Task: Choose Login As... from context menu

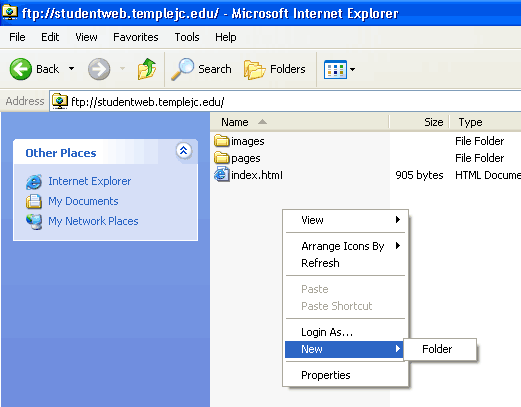Action: pos(345,332)
